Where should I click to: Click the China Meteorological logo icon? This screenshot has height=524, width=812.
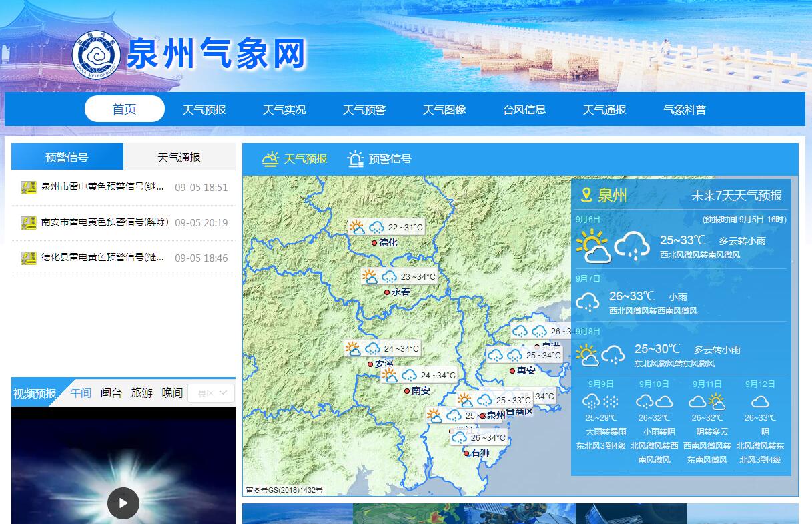click(x=96, y=55)
